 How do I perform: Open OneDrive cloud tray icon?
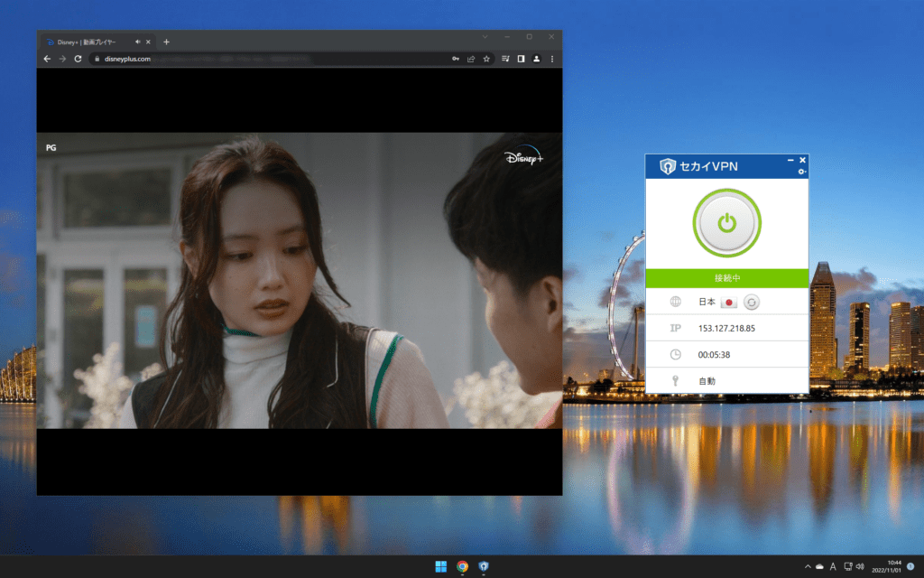[x=819, y=567]
